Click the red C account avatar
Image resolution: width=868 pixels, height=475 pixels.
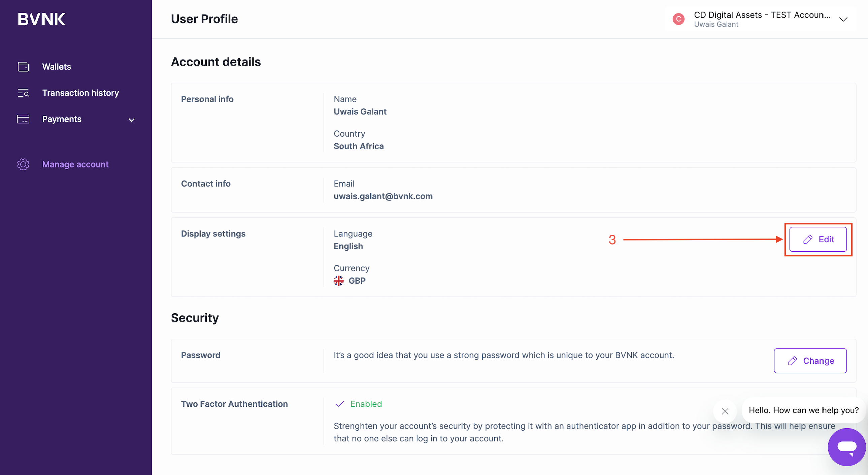click(x=678, y=19)
